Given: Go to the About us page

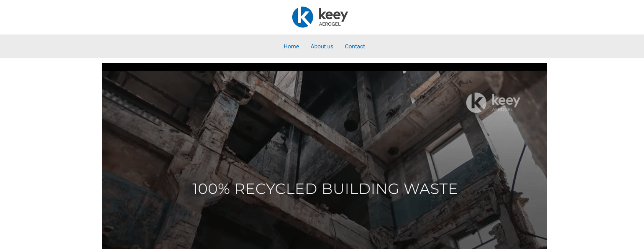Looking at the screenshot, I should point(322,46).
